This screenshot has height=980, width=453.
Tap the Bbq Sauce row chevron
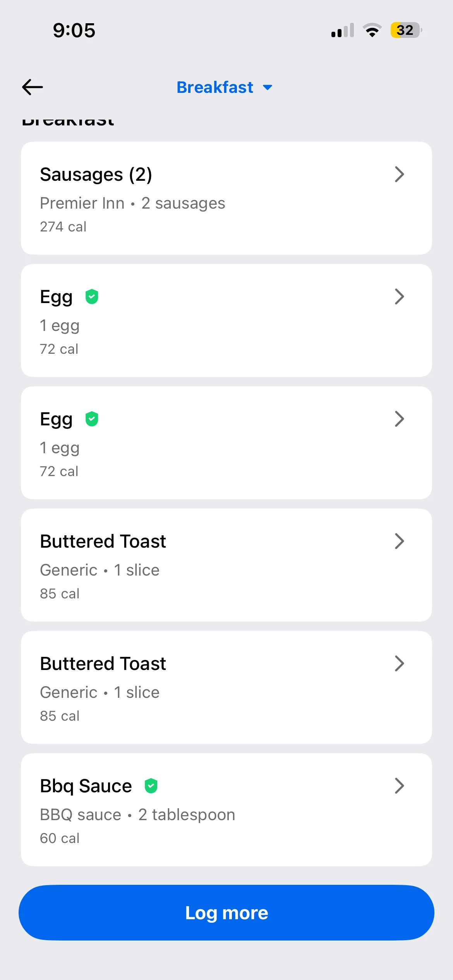399,786
